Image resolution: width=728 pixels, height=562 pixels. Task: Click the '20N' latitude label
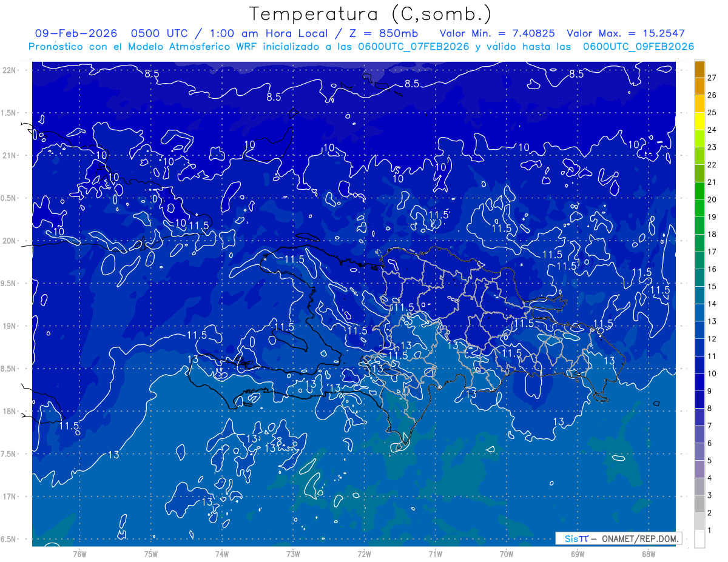[9, 241]
